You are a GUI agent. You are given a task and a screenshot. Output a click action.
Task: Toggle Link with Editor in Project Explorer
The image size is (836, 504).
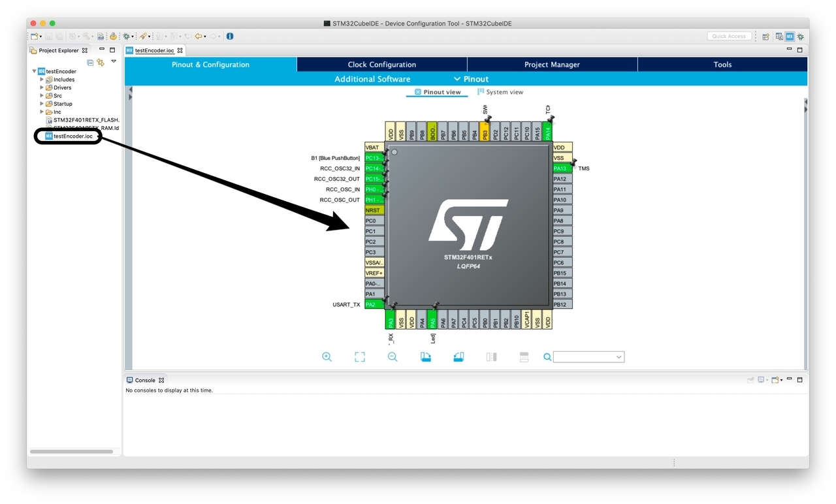click(x=101, y=62)
